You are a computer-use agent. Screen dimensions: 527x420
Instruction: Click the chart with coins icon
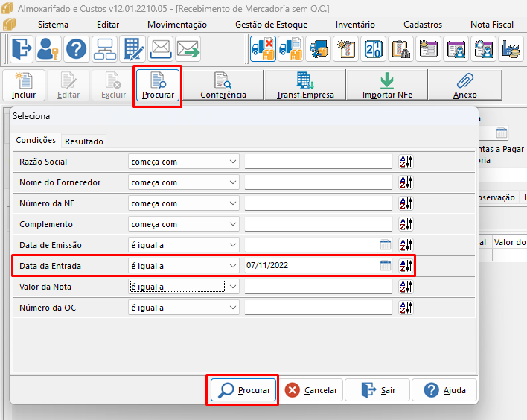pyautogui.click(x=511, y=49)
